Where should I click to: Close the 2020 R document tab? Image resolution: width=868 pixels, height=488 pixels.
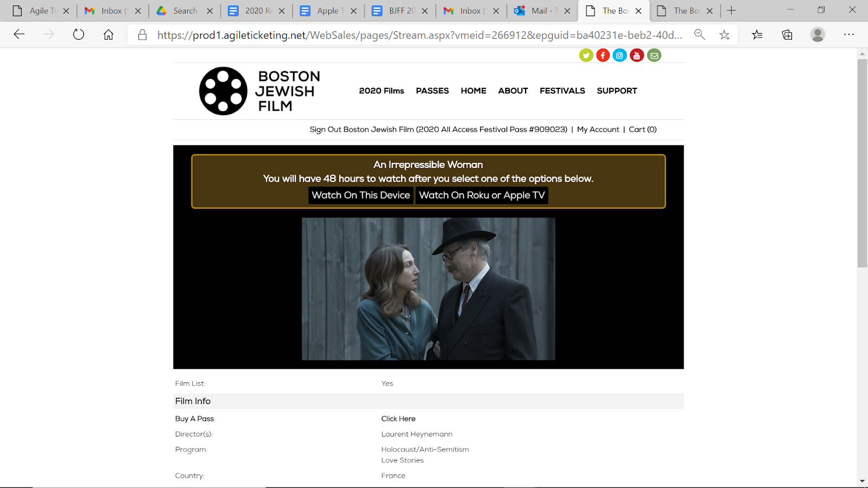[x=282, y=11]
